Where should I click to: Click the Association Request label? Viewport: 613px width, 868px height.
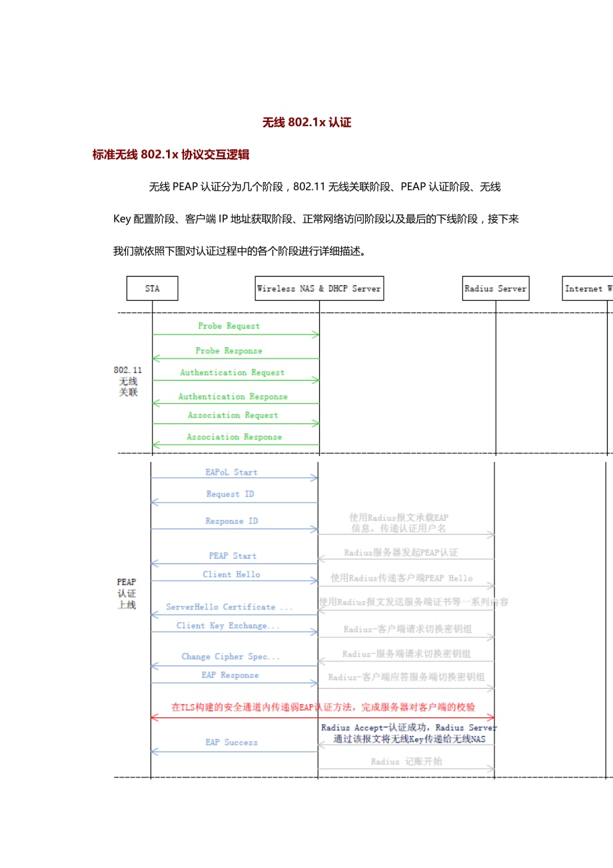point(233,415)
